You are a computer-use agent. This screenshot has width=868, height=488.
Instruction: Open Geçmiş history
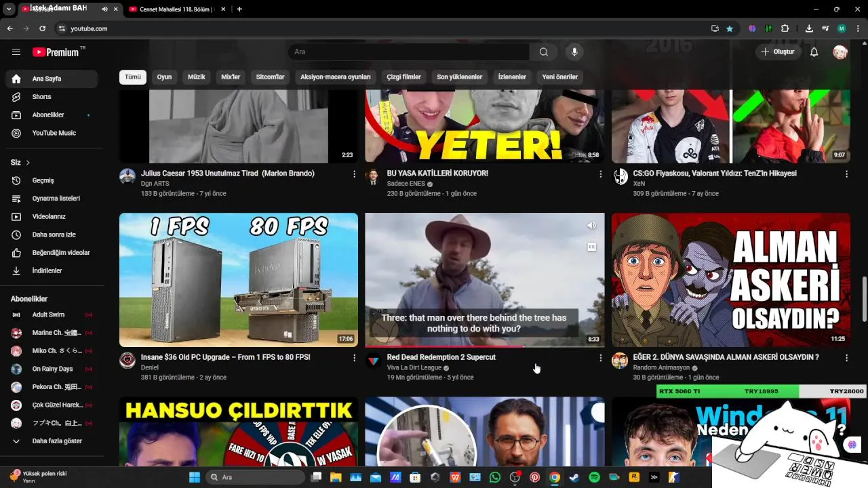pyautogui.click(x=52, y=180)
